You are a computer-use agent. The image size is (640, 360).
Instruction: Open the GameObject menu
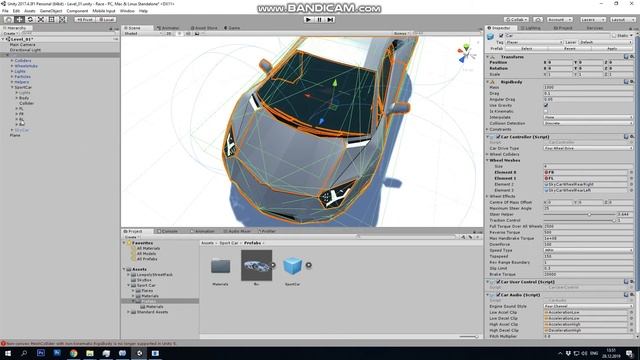51,11
